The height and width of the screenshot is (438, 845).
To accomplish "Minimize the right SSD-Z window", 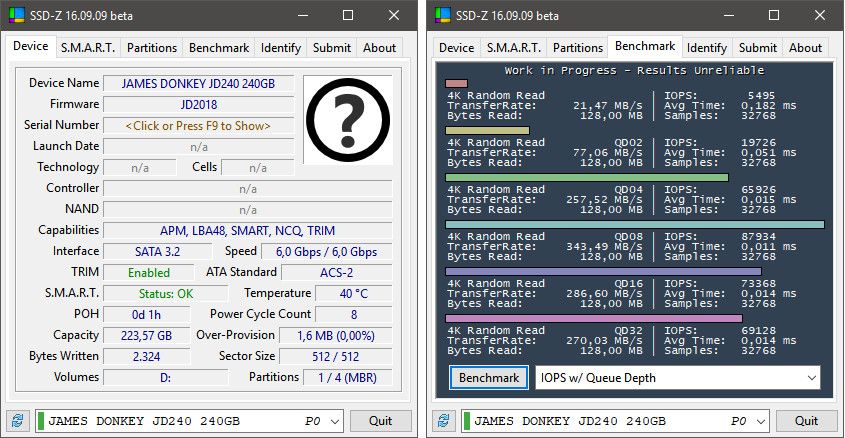I will (x=729, y=15).
